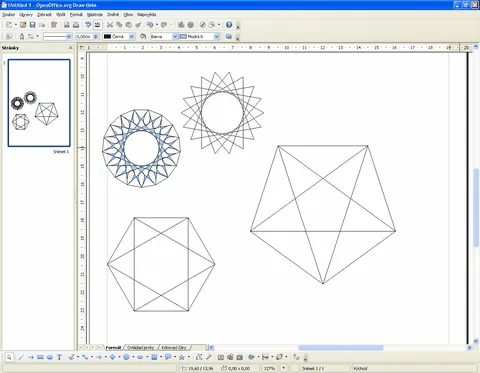The width and height of the screenshot is (480, 373).
Task: Choose the Line with arrow tool
Action: pos(31,357)
